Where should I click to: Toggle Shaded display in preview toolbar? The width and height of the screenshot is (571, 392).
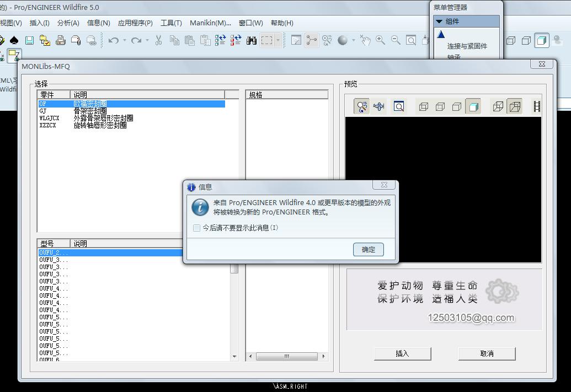click(x=473, y=106)
